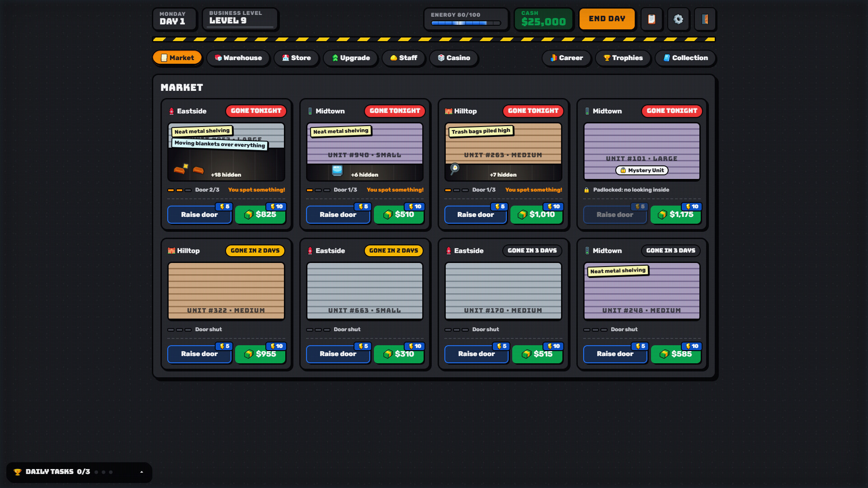Buy Unit #322 for $955
Image resolution: width=868 pixels, height=488 pixels.
pos(260,354)
